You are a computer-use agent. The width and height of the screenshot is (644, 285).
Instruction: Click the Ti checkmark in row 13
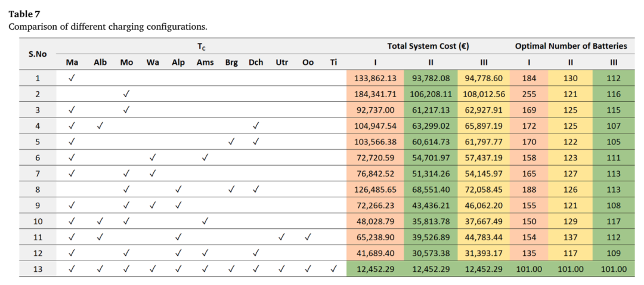(x=333, y=269)
